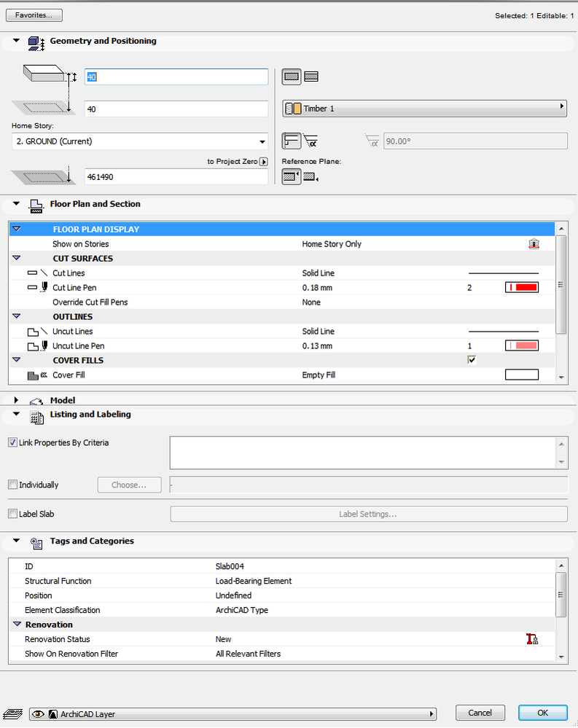Click the Label Settings button
The image size is (578, 728).
coord(369,514)
